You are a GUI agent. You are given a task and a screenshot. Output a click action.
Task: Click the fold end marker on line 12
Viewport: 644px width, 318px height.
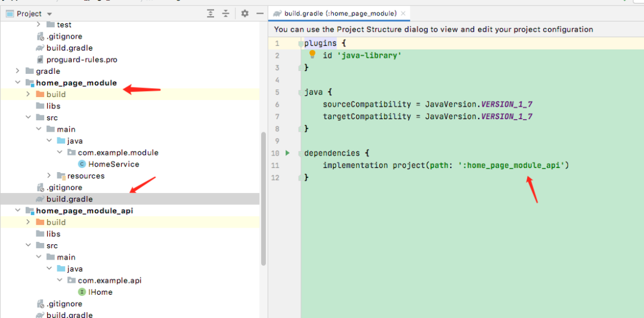(x=301, y=177)
